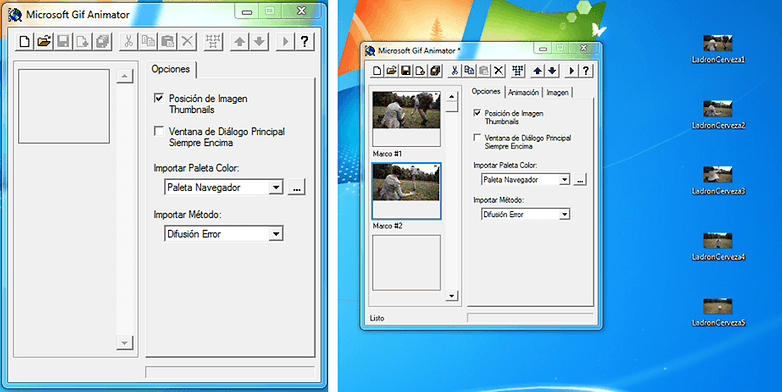782x392 pixels.
Task: Click Save disk icon in right window toolbar
Action: (406, 71)
